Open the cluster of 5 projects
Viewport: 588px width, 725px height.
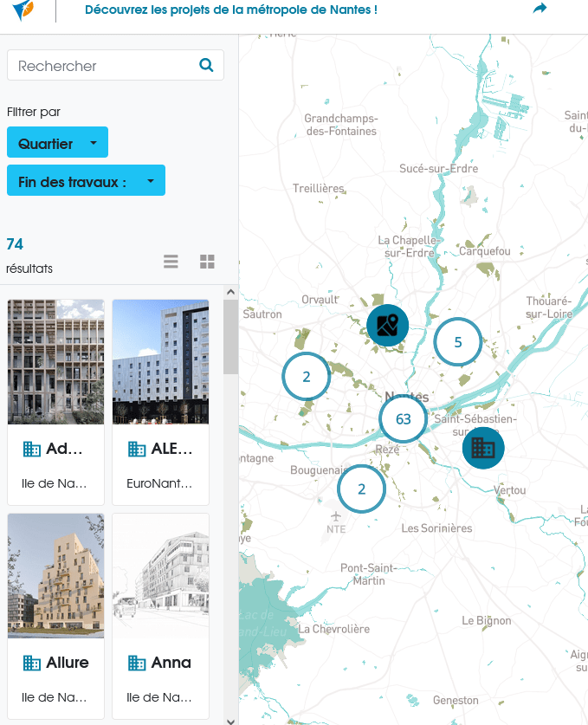(x=457, y=341)
